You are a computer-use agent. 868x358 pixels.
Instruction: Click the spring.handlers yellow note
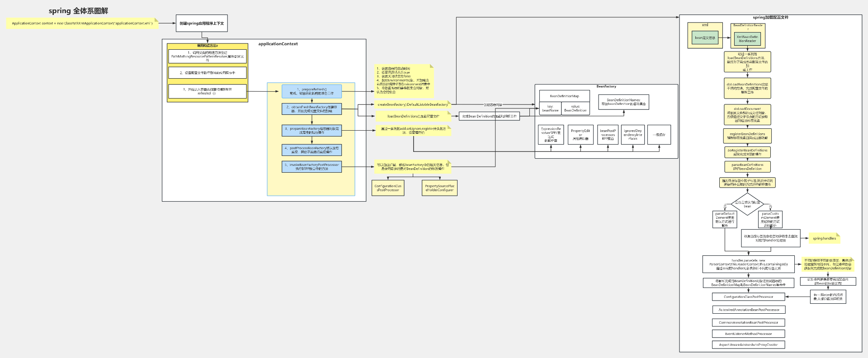coord(824,238)
